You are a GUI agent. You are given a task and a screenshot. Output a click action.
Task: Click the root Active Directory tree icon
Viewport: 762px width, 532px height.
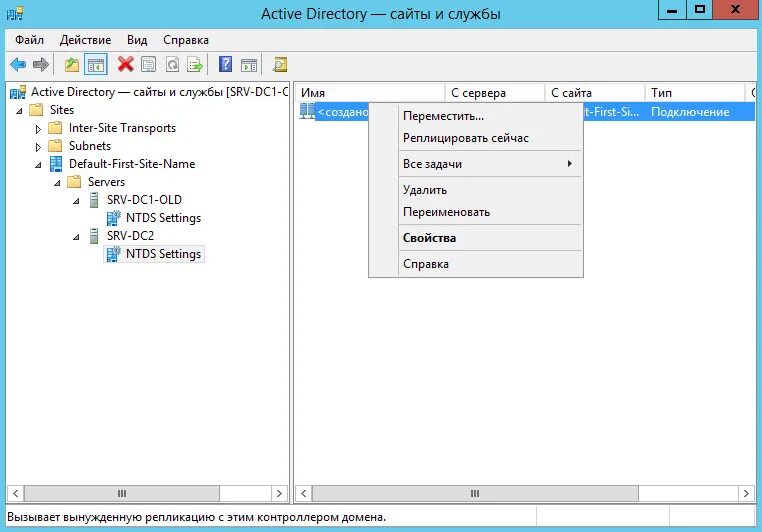18,92
